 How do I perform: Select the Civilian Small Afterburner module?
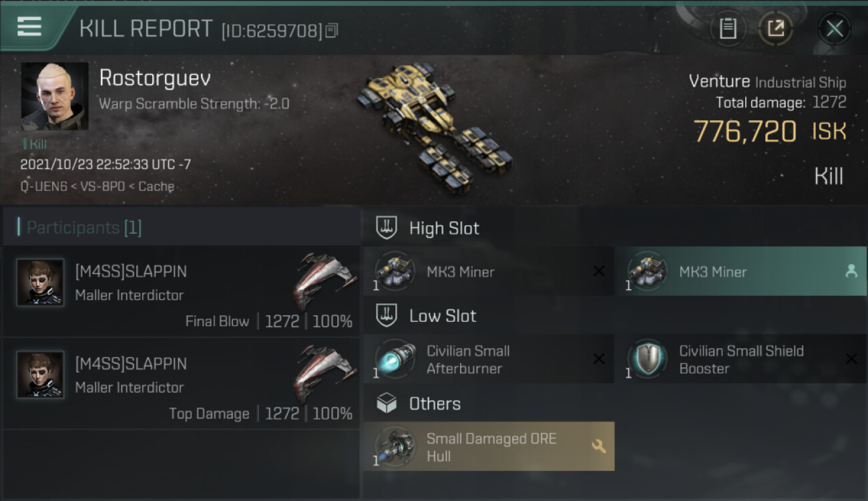coord(489,359)
